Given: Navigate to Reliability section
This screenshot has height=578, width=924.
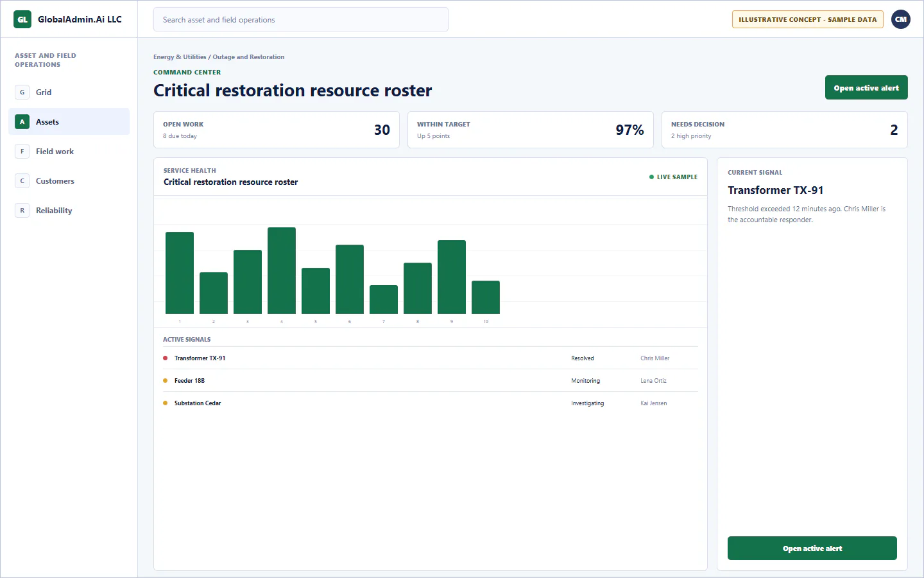Looking at the screenshot, I should click(x=69, y=210).
